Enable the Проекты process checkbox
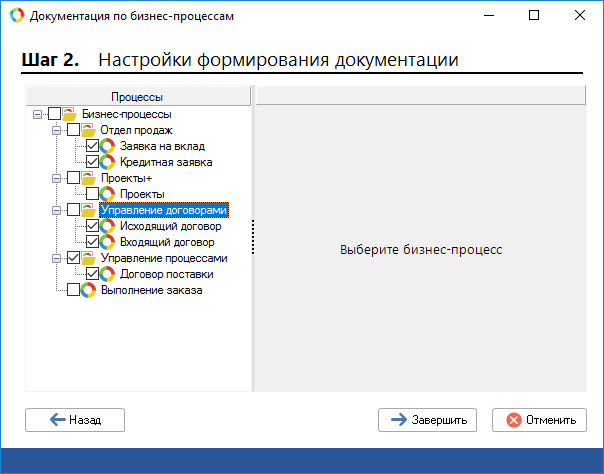 (x=92, y=194)
